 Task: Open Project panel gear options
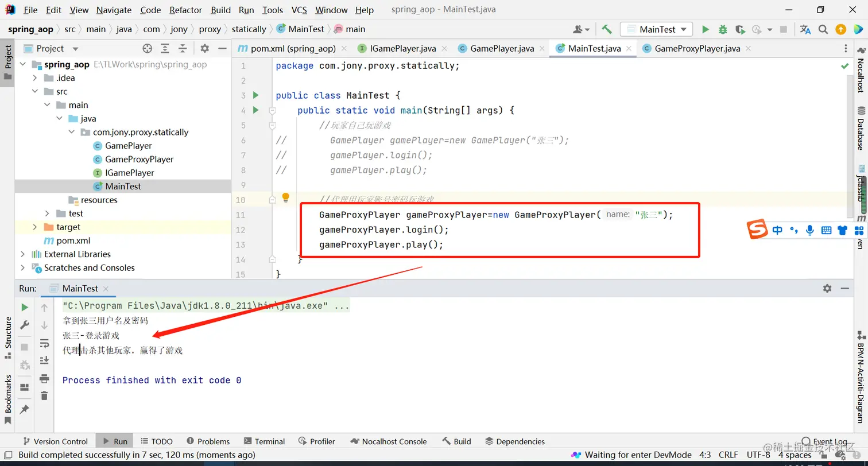(205, 49)
